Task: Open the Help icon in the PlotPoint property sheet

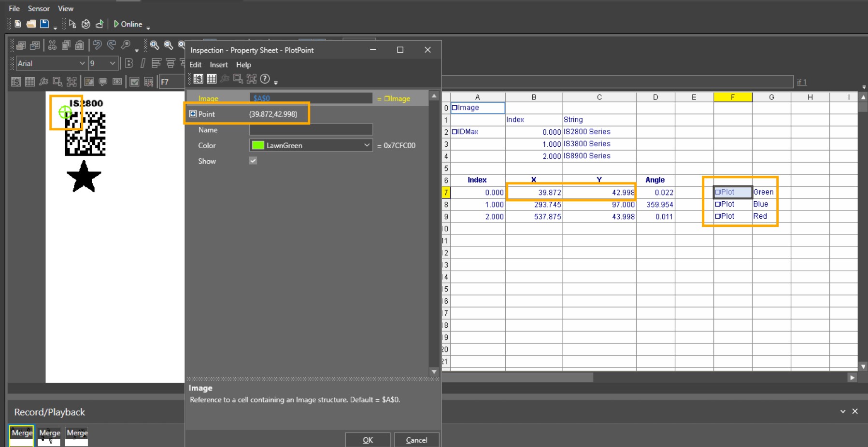Action: [x=265, y=79]
